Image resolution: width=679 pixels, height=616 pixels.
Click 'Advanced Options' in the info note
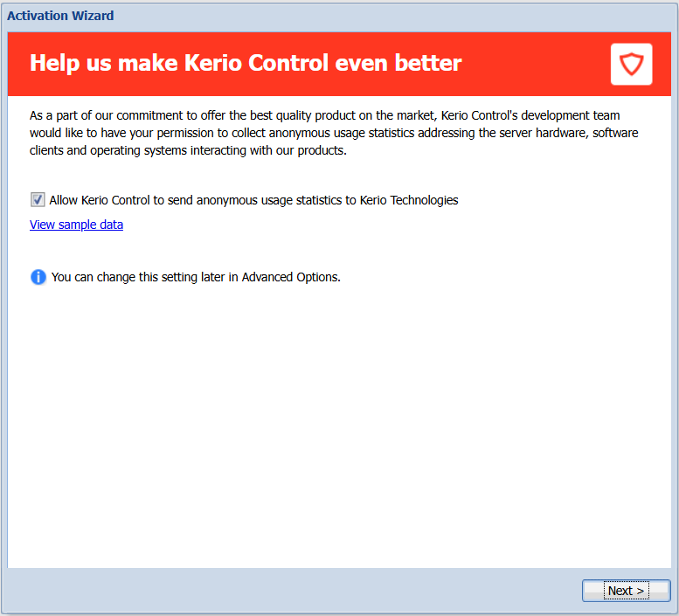pyautogui.click(x=289, y=277)
